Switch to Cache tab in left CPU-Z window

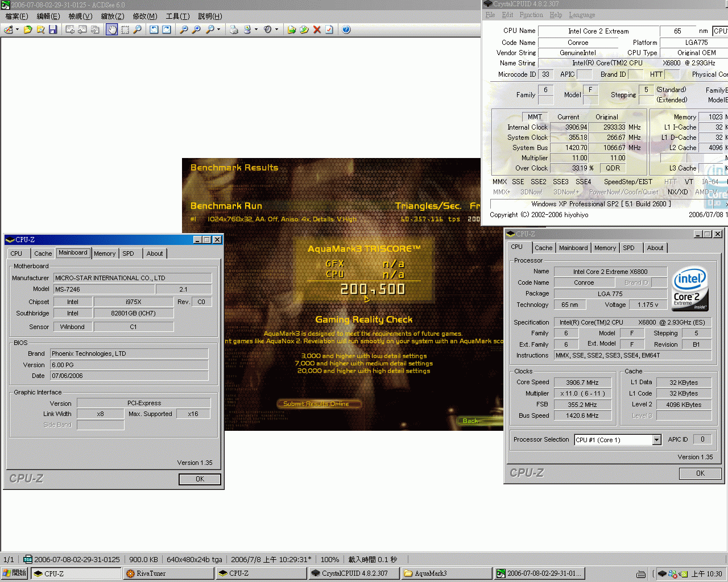pos(43,253)
